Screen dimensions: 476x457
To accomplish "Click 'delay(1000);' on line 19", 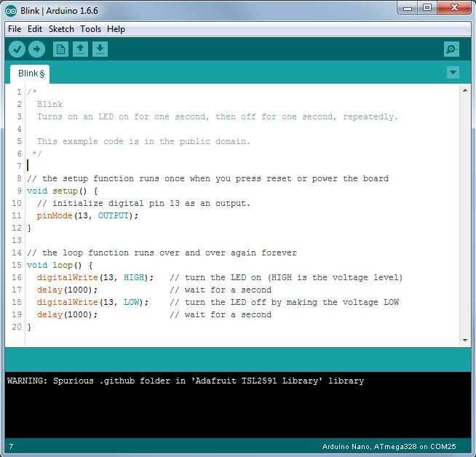I will 67,314.
